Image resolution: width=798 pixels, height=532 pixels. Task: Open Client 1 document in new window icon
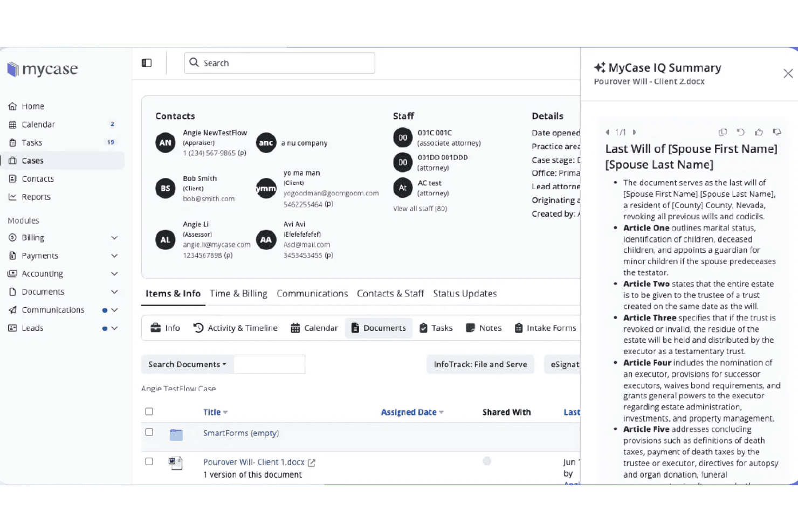pos(311,463)
